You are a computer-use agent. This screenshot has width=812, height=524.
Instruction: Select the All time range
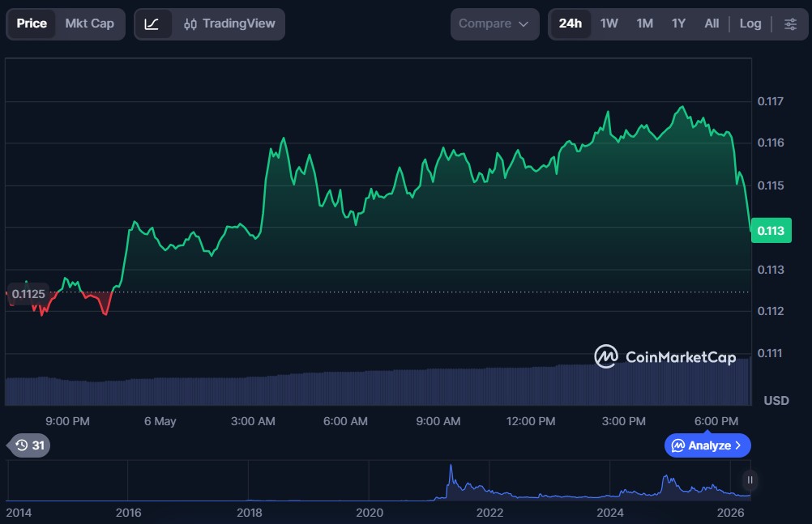click(x=712, y=23)
